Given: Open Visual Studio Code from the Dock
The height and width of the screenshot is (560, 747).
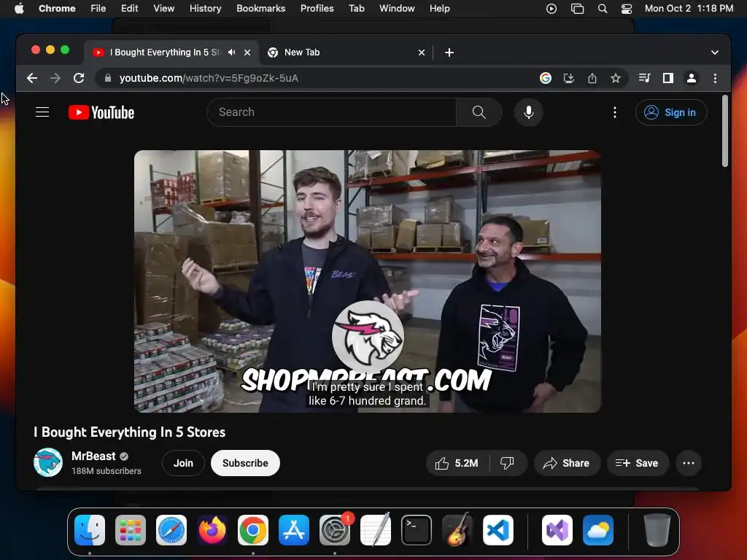Looking at the screenshot, I should (x=498, y=530).
